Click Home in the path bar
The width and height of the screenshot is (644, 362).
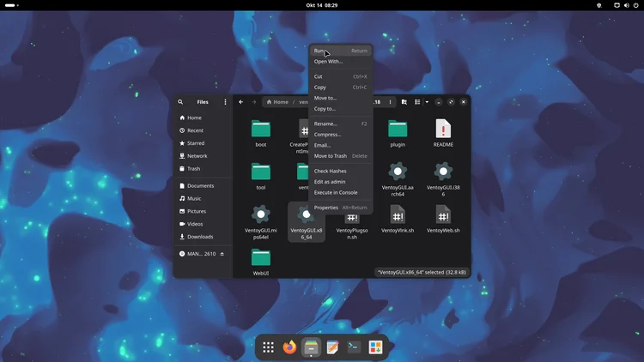click(x=277, y=102)
